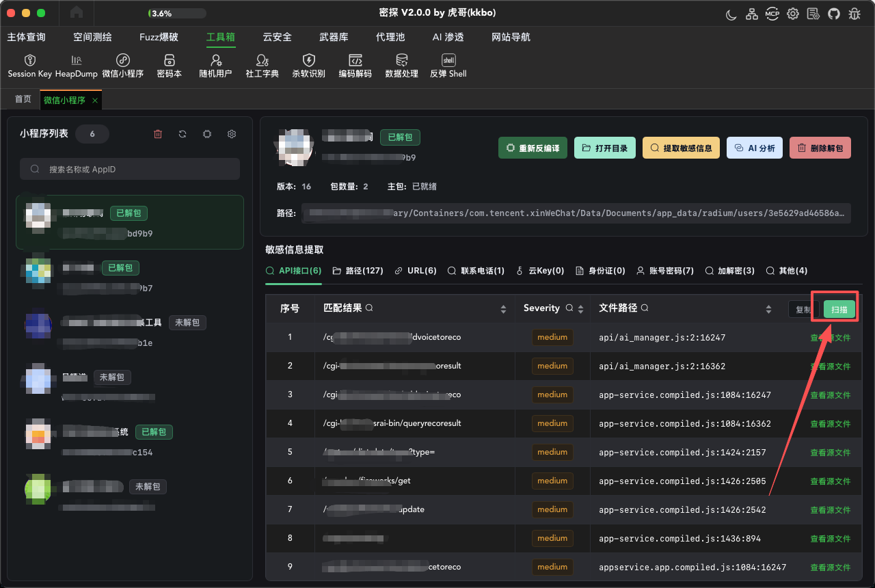Switch to the 云Key(0) tab

[540, 271]
